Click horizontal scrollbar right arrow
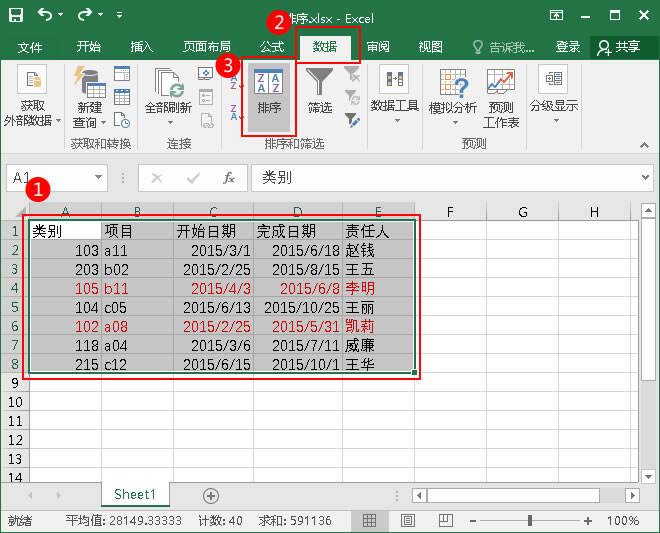The image size is (660, 533). pos(632,496)
